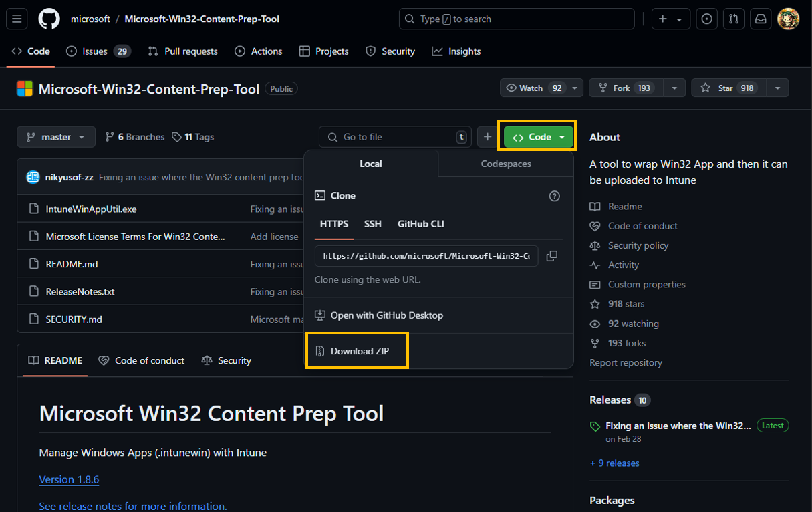This screenshot has width=812, height=512.
Task: Click the Fork button
Action: pos(627,88)
